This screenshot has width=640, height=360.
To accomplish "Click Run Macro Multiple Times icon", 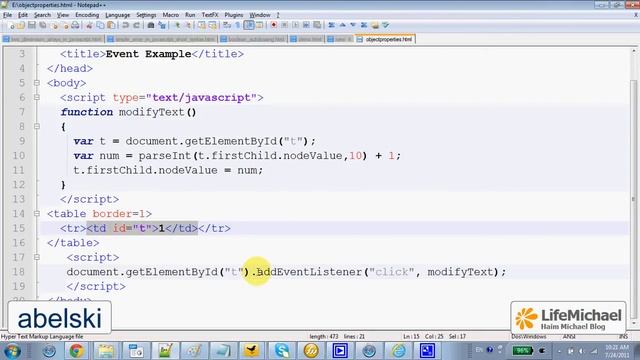I will (x=306, y=25).
